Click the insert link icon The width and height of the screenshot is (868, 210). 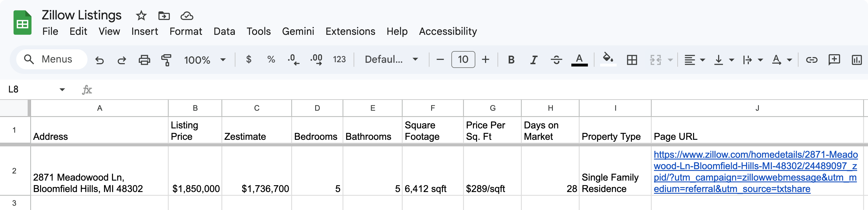pos(811,60)
